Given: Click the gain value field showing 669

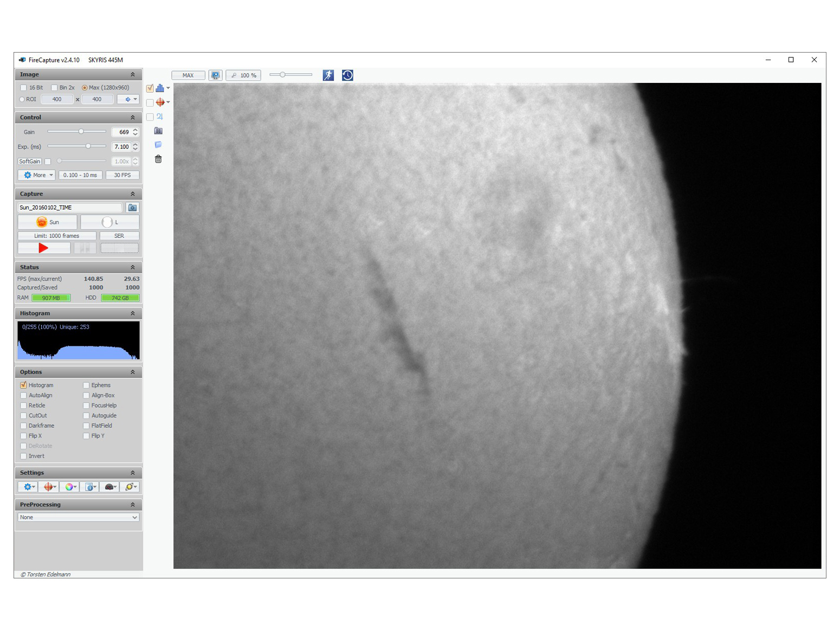Looking at the screenshot, I should tap(122, 132).
